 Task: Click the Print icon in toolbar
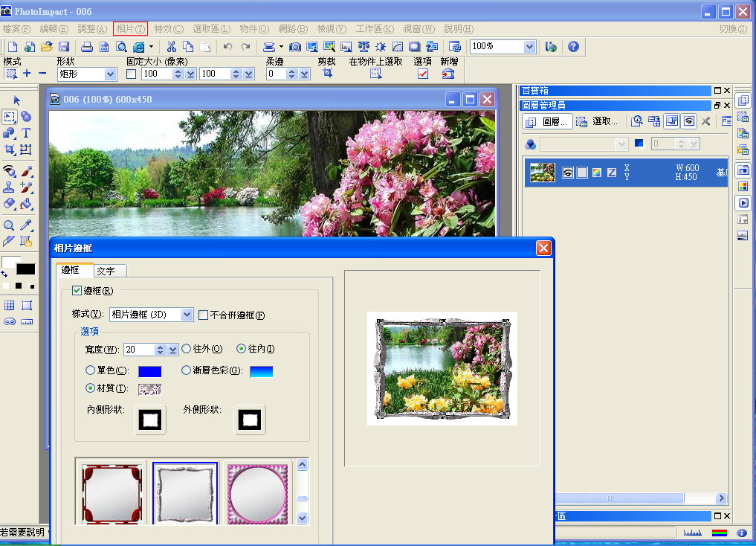(x=86, y=47)
